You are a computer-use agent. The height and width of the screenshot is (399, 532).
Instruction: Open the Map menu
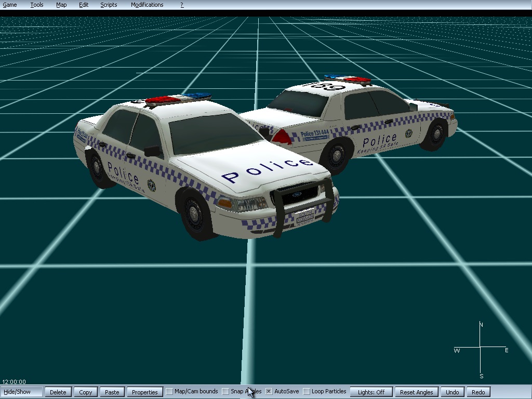[x=61, y=5]
